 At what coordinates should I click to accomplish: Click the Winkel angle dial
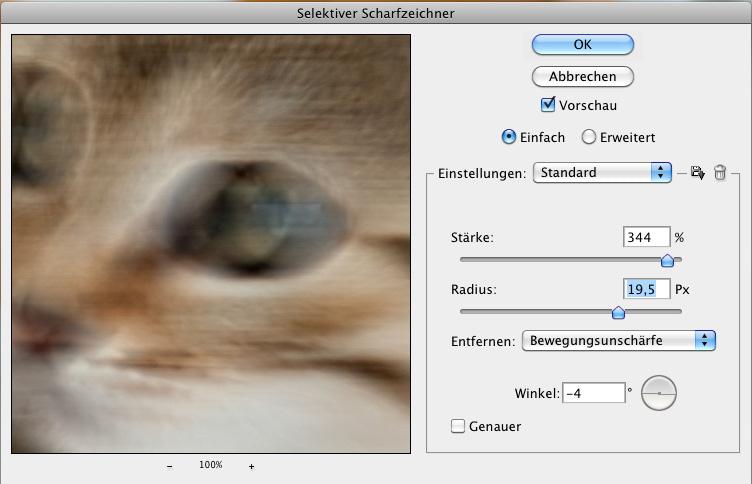[x=659, y=393]
